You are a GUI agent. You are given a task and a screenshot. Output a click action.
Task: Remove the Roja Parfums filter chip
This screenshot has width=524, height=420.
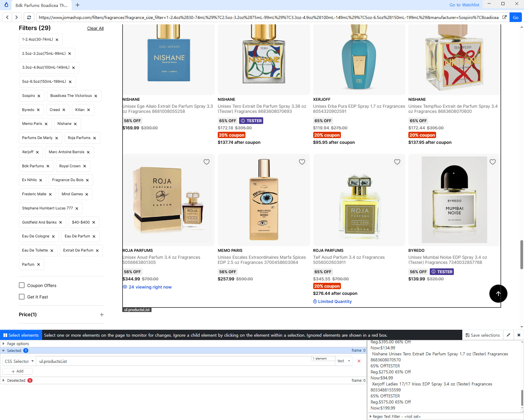95,138
